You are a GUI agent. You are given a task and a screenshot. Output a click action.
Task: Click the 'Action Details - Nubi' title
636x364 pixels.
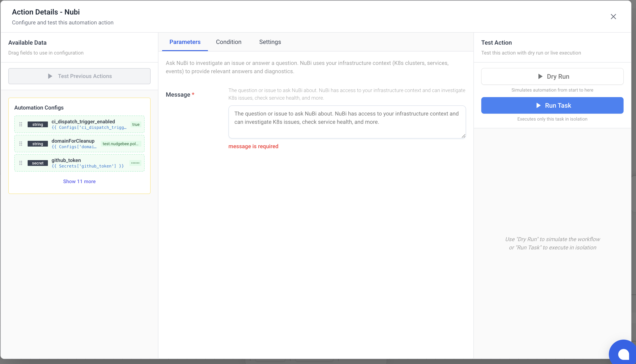pyautogui.click(x=46, y=12)
